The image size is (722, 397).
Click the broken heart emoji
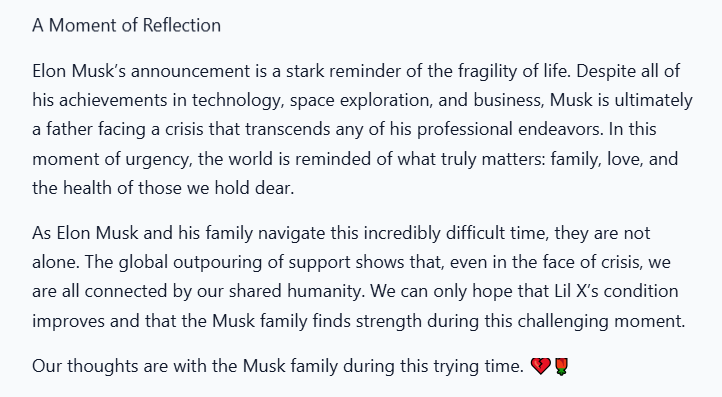tap(540, 367)
